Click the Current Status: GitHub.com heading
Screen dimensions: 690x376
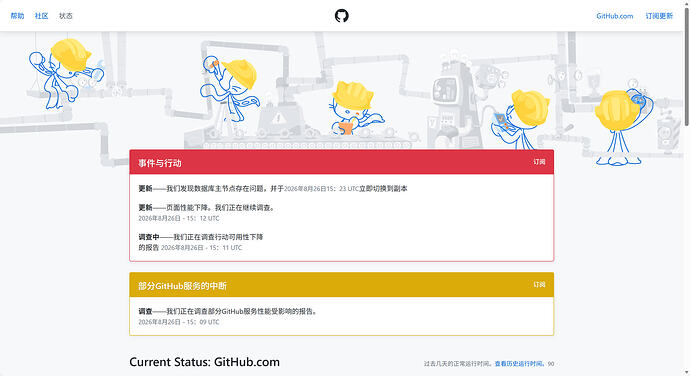[x=205, y=362]
